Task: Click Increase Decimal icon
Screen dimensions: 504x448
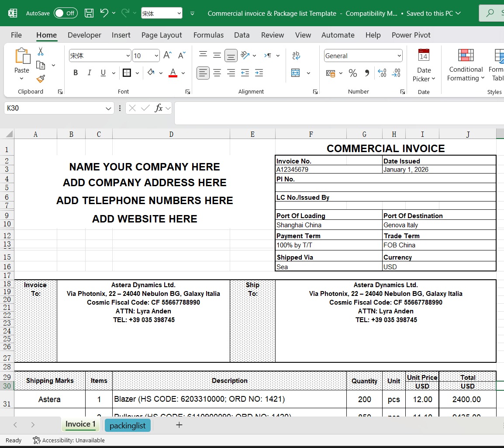Action: click(382, 73)
